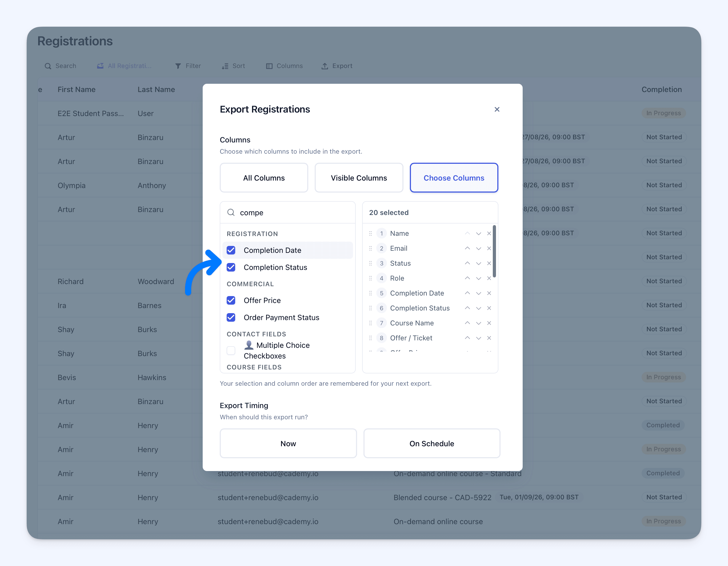Image resolution: width=728 pixels, height=566 pixels.
Task: Click the Completion column header
Action: tap(661, 89)
